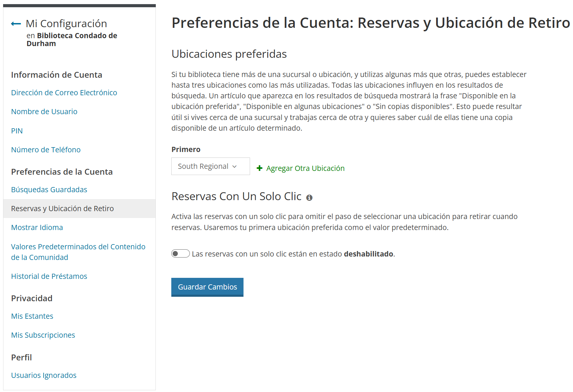Select Número de Teléfono in sidebar

46,150
